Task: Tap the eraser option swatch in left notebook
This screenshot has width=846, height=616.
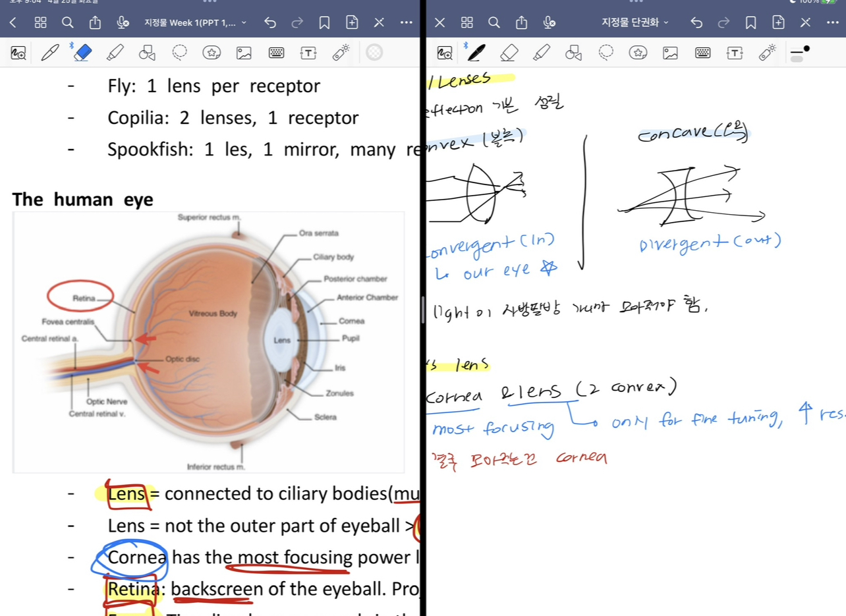Action: [374, 53]
